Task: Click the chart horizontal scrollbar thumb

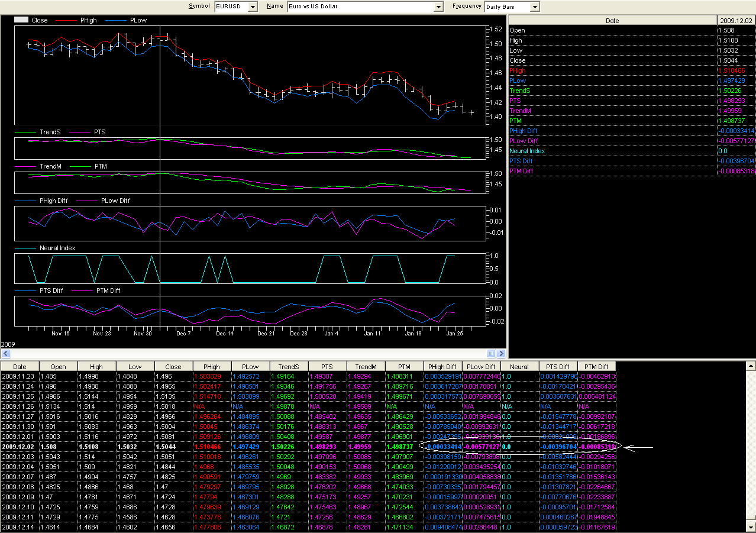Action: (492, 353)
